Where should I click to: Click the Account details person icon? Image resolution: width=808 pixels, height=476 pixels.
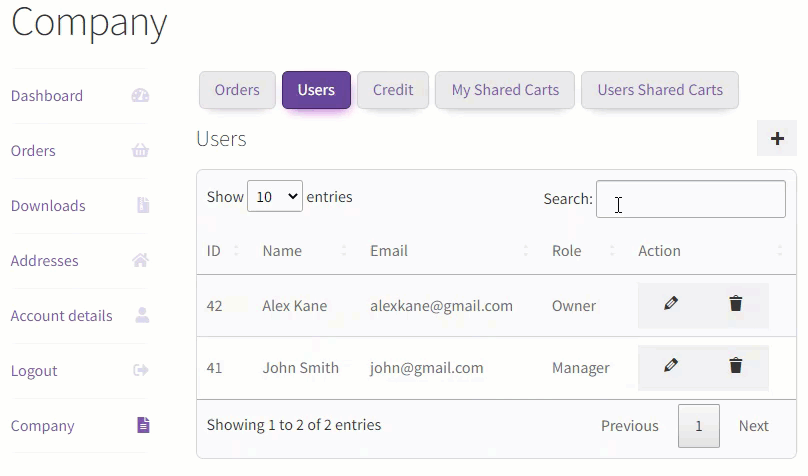[x=142, y=315]
